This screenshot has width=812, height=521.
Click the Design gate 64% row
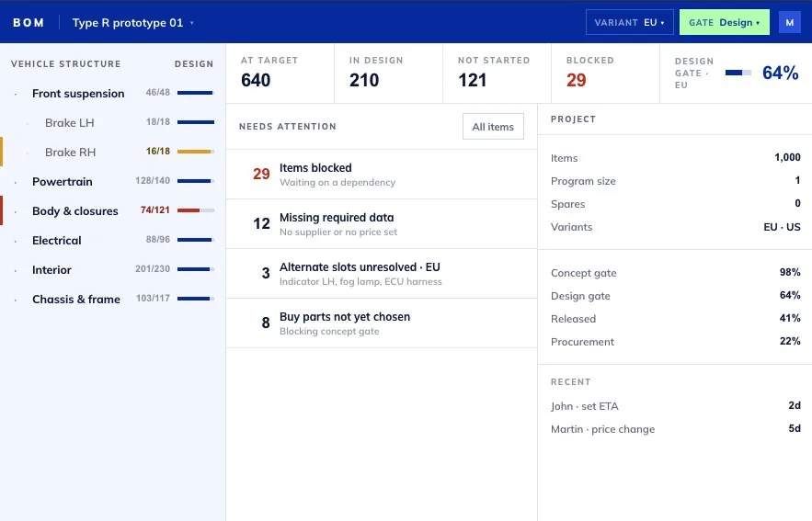pos(675,296)
